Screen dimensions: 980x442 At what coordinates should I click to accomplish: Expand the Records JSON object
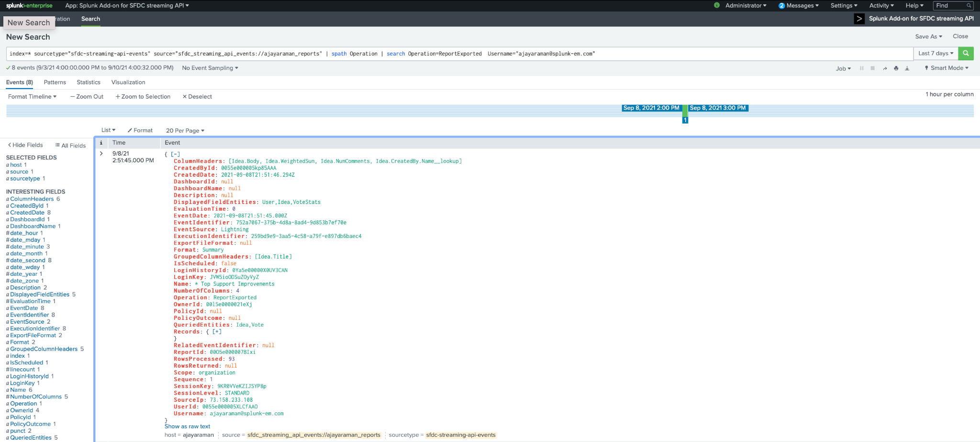(x=217, y=332)
